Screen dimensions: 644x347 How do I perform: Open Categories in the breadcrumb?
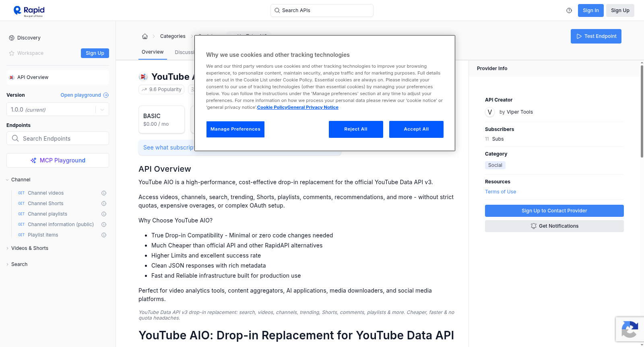tap(173, 36)
